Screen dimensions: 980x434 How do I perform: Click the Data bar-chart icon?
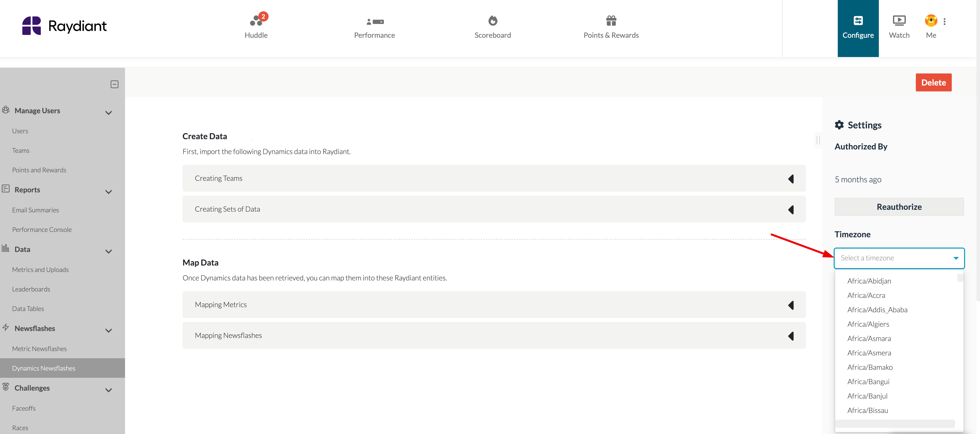[x=6, y=248]
